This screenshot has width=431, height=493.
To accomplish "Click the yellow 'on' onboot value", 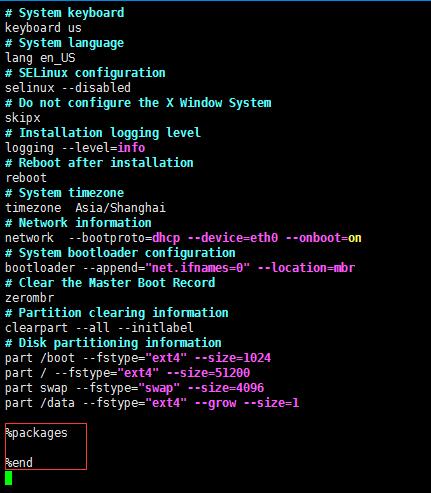I will pos(355,238).
